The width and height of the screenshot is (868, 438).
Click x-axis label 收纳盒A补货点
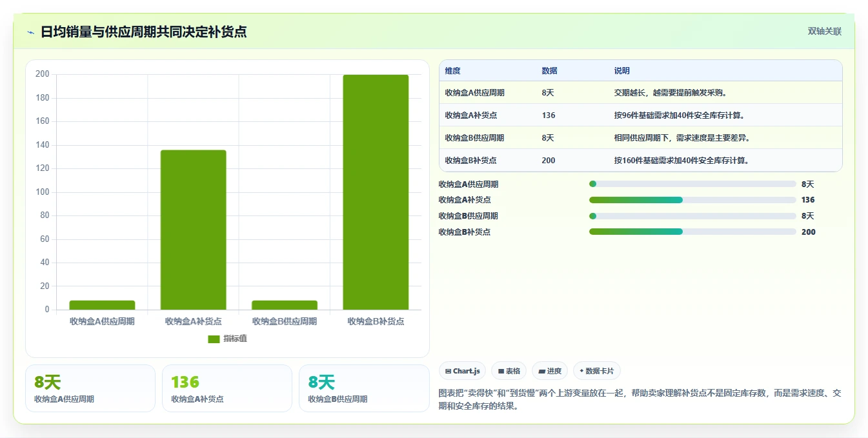(193, 321)
